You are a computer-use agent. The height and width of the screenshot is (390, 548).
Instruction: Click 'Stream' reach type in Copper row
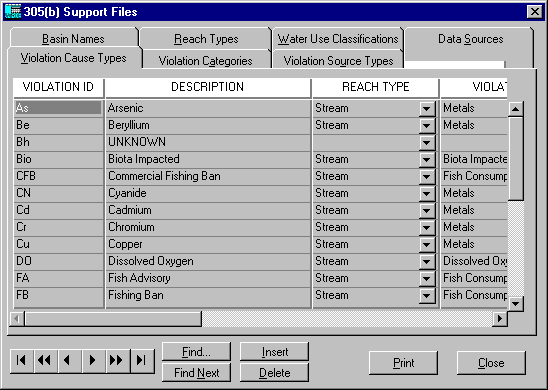point(366,244)
